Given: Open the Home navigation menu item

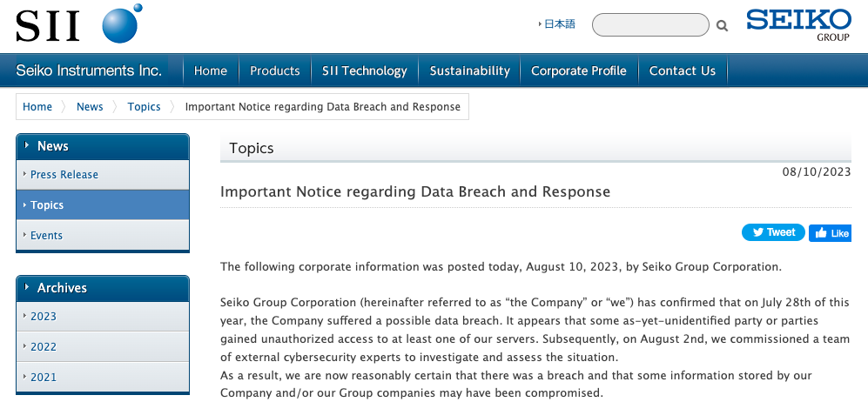Looking at the screenshot, I should (x=211, y=70).
